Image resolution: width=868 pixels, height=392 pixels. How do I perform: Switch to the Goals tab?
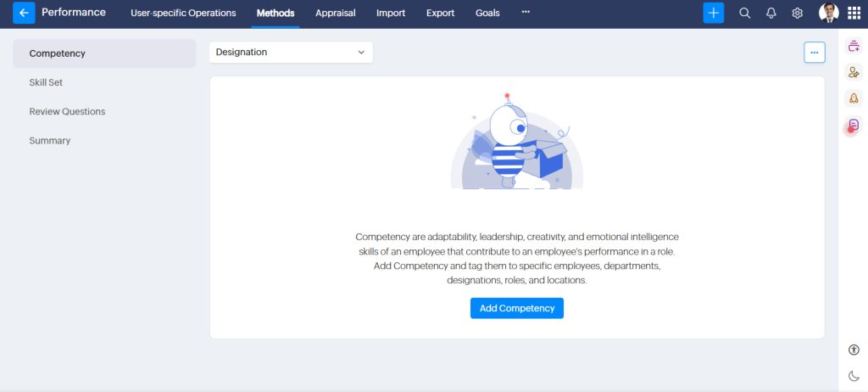point(487,14)
